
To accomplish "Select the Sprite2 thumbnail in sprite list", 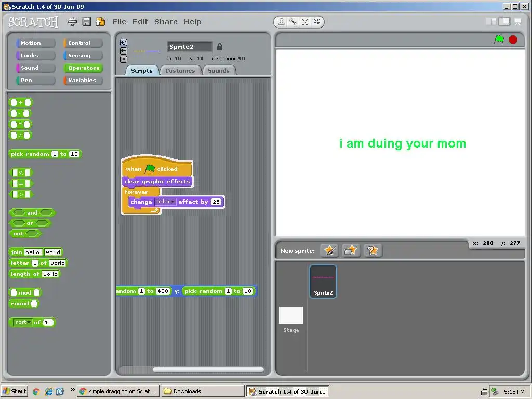I will (x=323, y=282).
